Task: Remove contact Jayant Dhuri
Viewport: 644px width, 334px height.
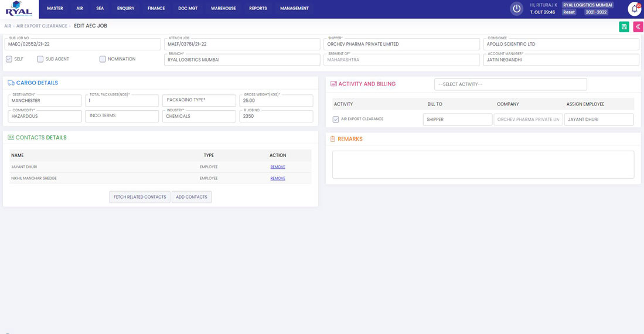Action: pos(278,167)
